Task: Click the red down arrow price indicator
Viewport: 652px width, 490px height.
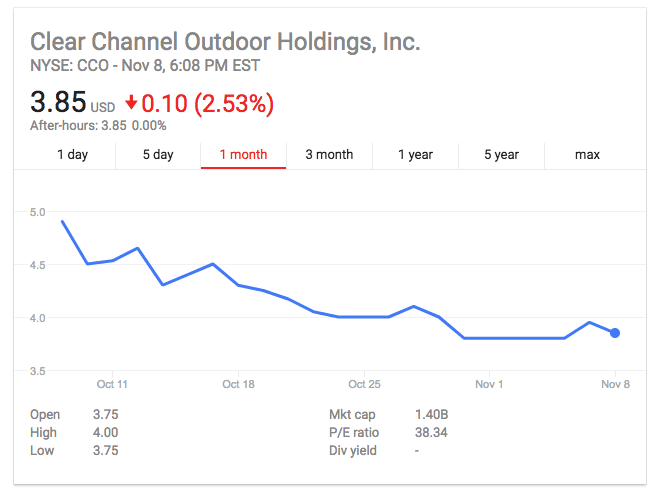Action: click(131, 102)
